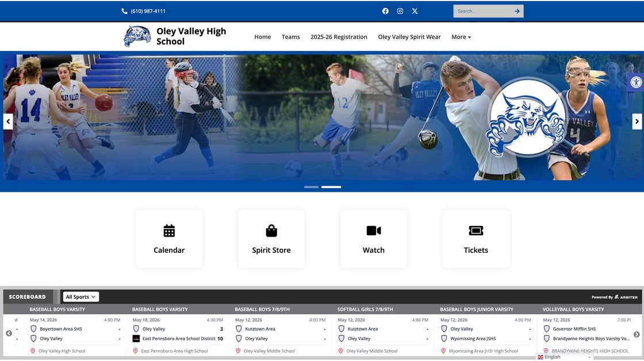Screen dimensions: 644x361
Task: Click the sports collage banner image
Action: [322, 117]
